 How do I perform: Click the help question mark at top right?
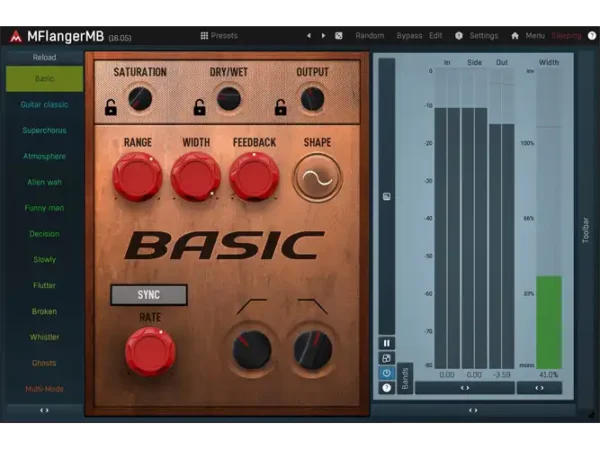[592, 36]
